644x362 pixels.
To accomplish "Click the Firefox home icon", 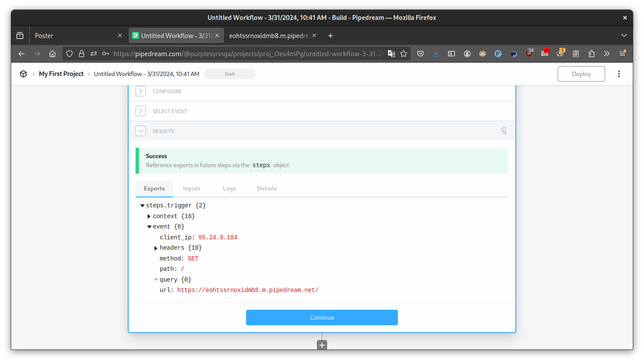I will click(52, 54).
